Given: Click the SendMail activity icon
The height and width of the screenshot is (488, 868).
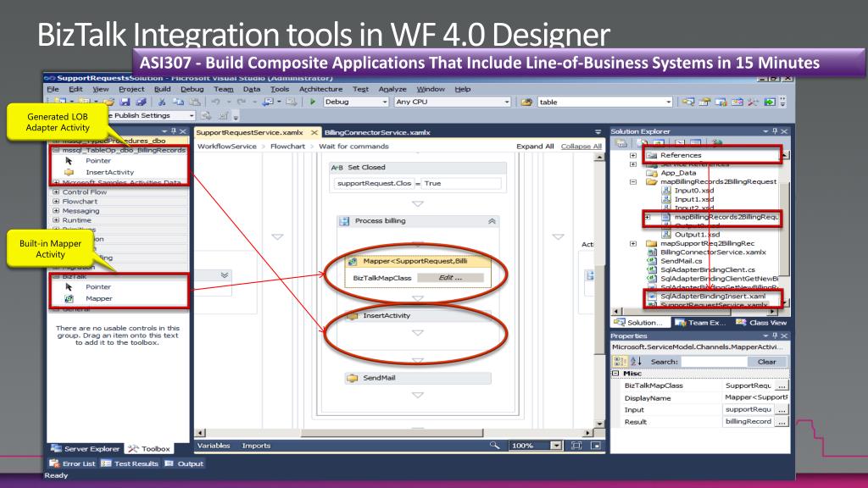Looking at the screenshot, I should click(353, 378).
